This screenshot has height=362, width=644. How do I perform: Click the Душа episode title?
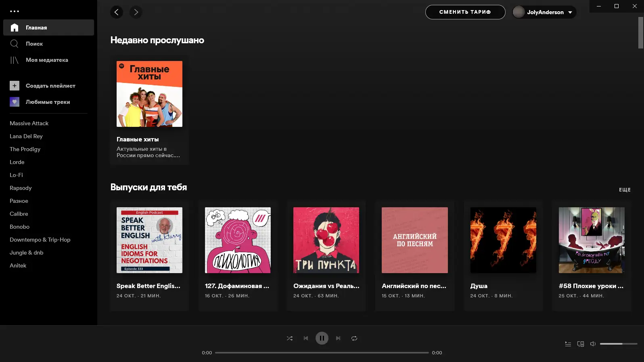[x=479, y=286]
